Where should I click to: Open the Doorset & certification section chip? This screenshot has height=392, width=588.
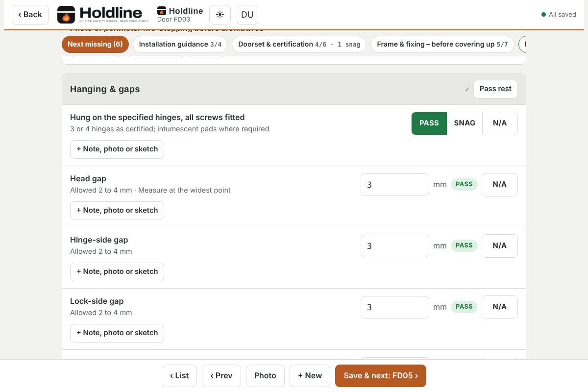pyautogui.click(x=299, y=44)
